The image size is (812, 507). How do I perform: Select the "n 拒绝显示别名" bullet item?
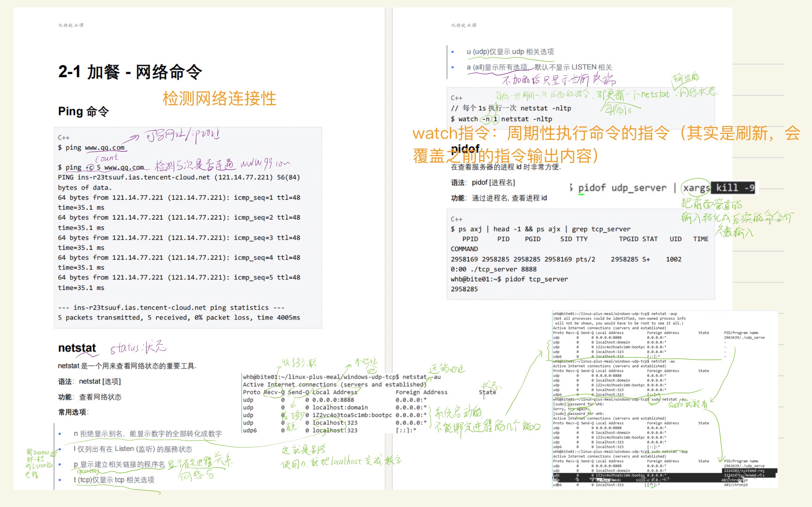coord(147,434)
